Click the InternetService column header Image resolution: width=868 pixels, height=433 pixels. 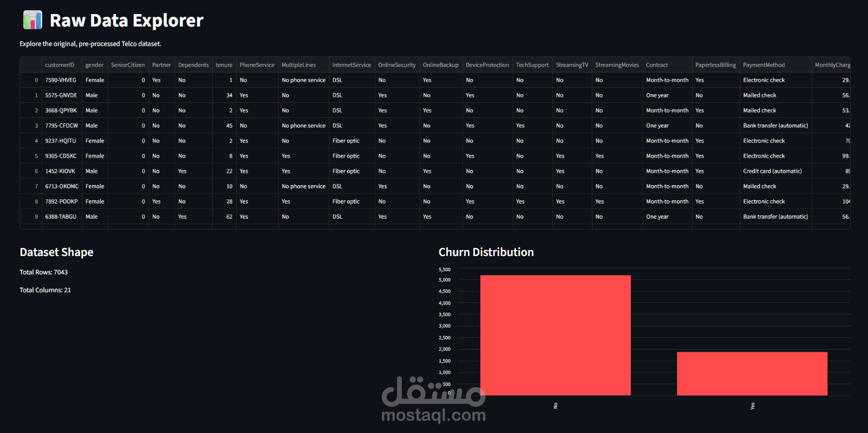tap(351, 65)
